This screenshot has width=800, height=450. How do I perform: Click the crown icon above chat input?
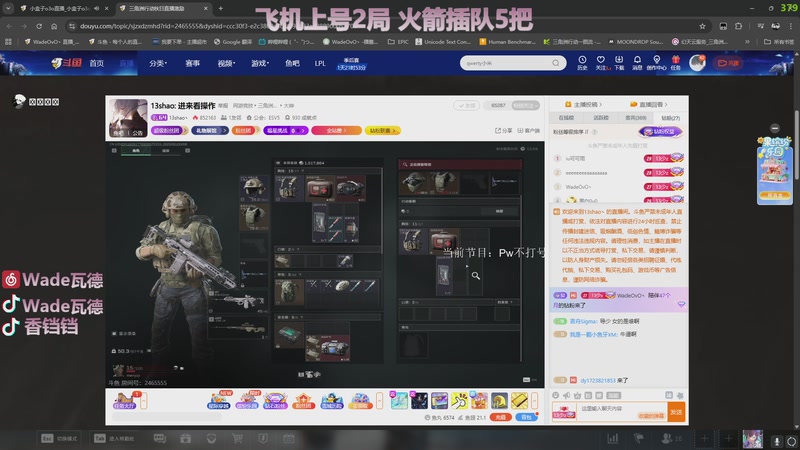click(577, 395)
